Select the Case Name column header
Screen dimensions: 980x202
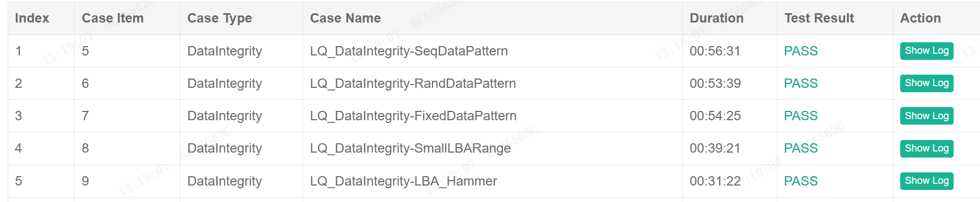click(x=346, y=18)
